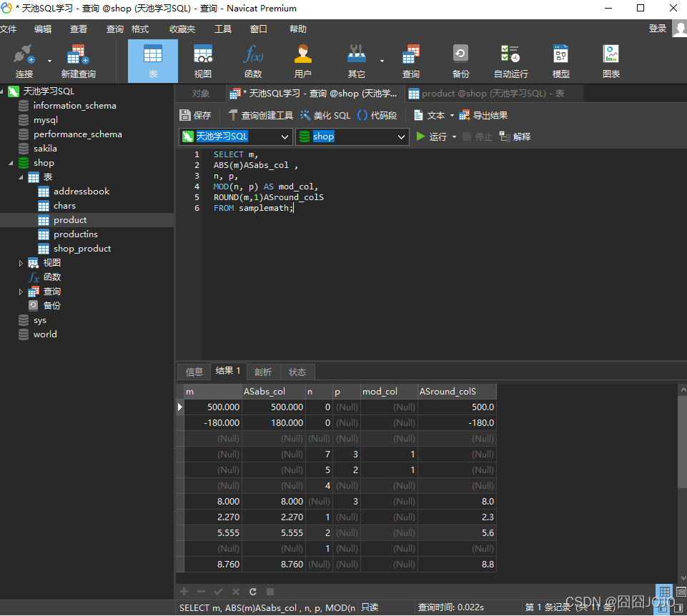Open the 工具 menu
Viewport: 687px width, 616px height.
coord(222,29)
